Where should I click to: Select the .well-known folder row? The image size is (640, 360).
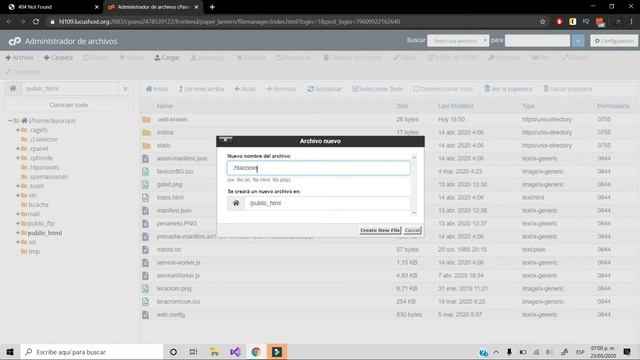[x=388, y=119]
